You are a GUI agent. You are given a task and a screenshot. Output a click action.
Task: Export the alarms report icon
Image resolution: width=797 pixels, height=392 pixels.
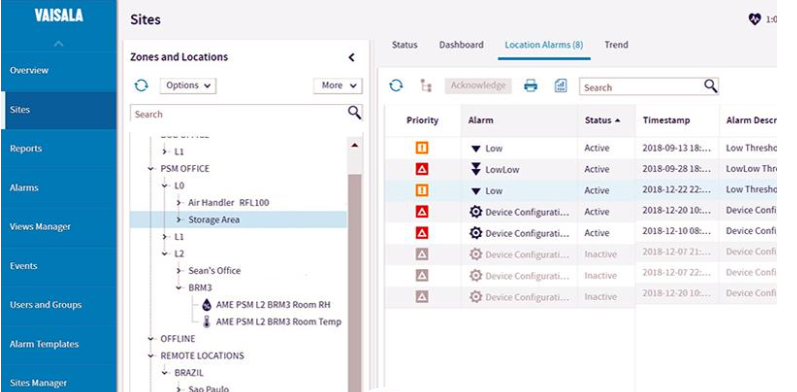tap(561, 85)
